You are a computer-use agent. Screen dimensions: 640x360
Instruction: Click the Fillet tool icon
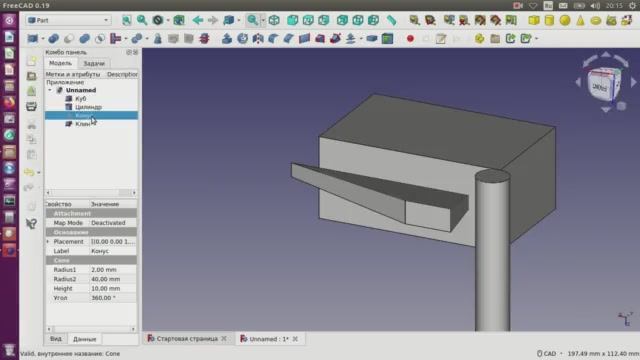click(273, 39)
